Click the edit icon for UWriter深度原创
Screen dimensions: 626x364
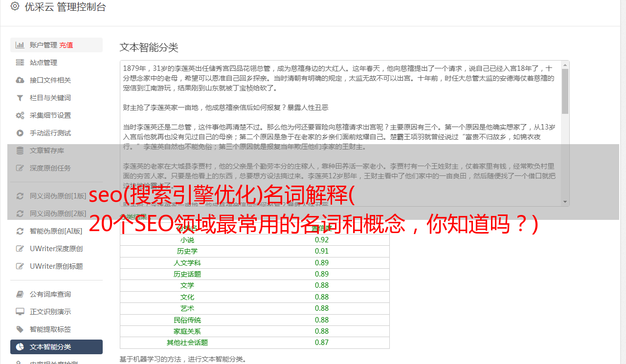[20, 249]
